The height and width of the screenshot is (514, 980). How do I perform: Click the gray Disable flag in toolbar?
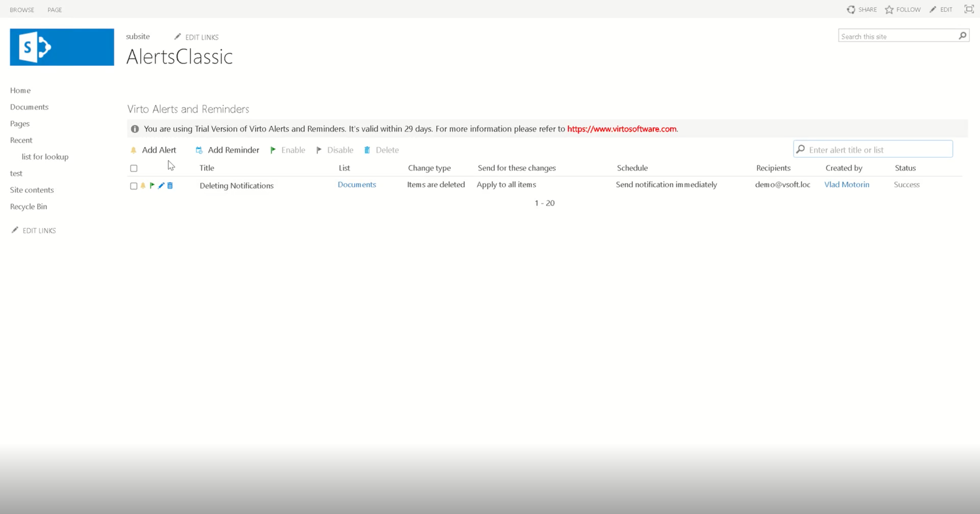click(319, 150)
